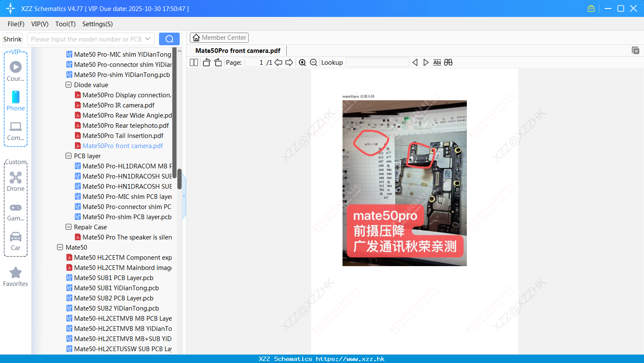Open the www.xzz.hk link in status bar
Screen dimensions: 644x363
point(350,359)
